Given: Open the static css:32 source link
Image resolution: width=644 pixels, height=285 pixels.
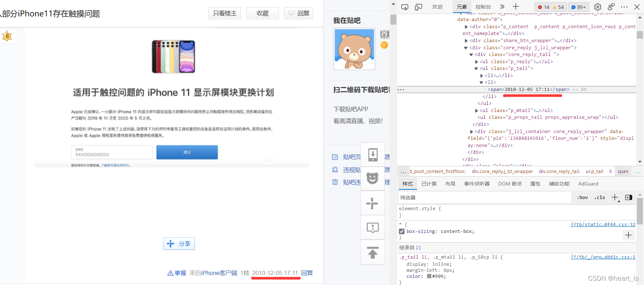Looking at the screenshot, I should pyautogui.click(x=603, y=225).
